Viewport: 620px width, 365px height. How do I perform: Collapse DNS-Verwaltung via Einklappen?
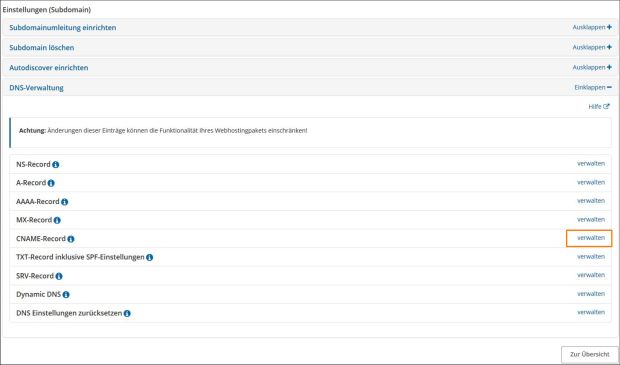pos(593,87)
